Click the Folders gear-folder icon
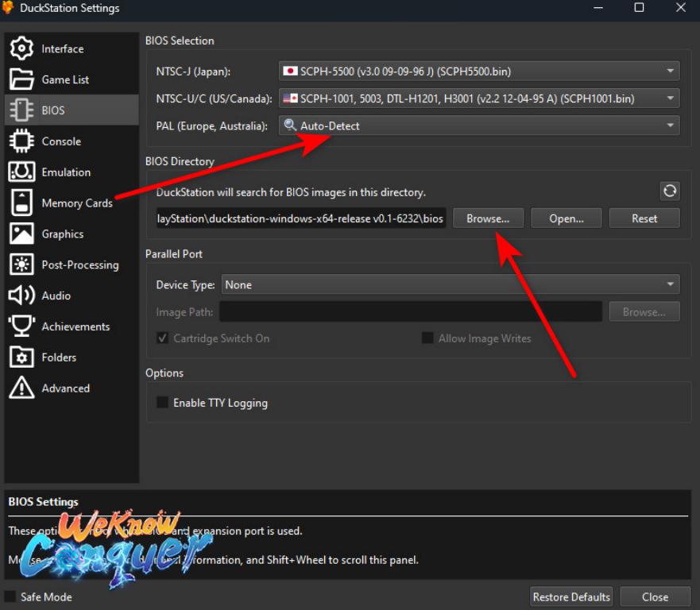The image size is (700, 610). point(21,357)
